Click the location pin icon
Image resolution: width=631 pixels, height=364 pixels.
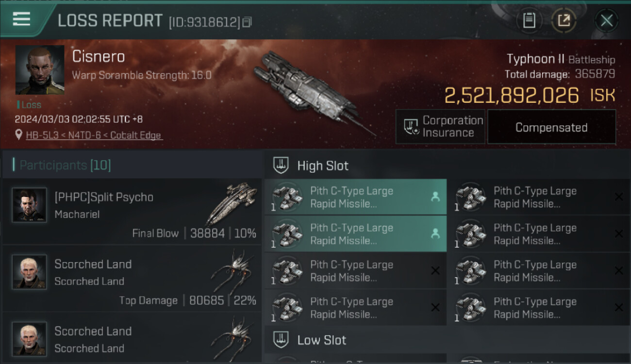[19, 135]
